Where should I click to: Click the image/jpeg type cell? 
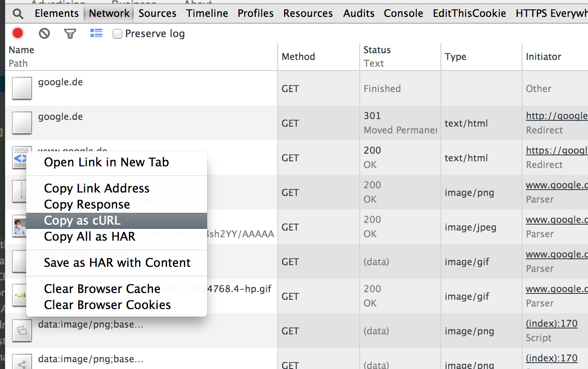click(481, 227)
